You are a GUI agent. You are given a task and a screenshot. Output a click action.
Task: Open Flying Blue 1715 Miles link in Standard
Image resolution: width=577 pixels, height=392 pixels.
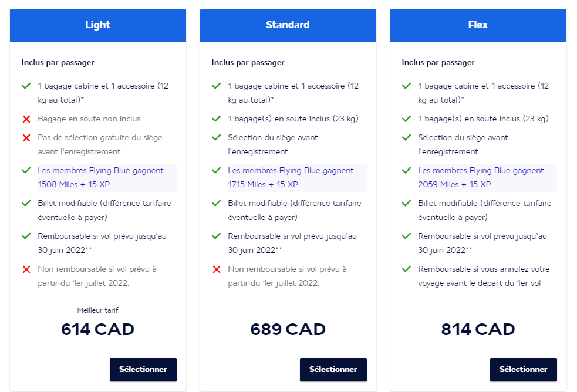pyautogui.click(x=290, y=177)
